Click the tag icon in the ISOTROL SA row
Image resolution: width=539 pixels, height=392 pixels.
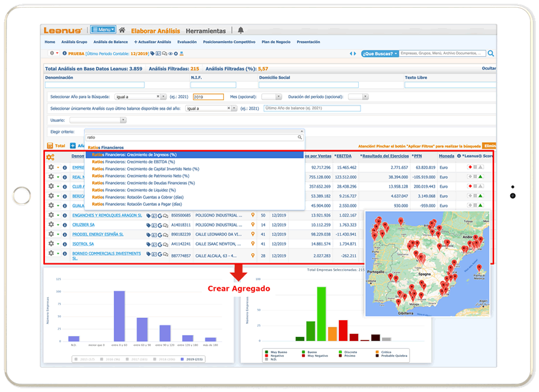coord(149,245)
